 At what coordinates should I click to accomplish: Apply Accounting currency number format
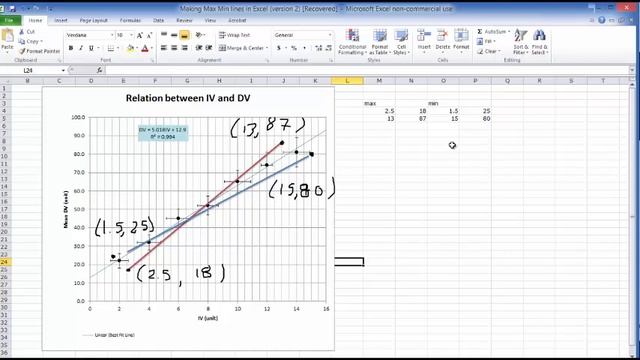pos(279,48)
